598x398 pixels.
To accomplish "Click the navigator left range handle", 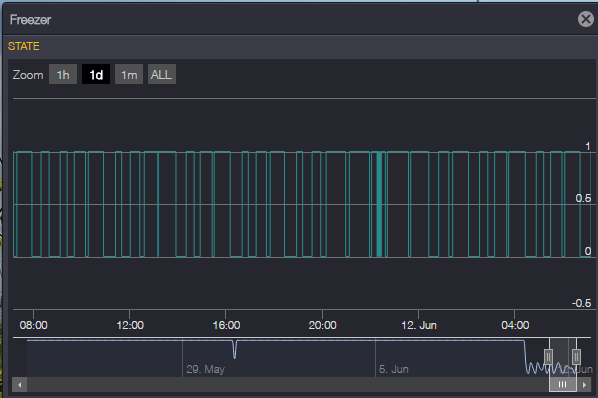I will 548,357.
